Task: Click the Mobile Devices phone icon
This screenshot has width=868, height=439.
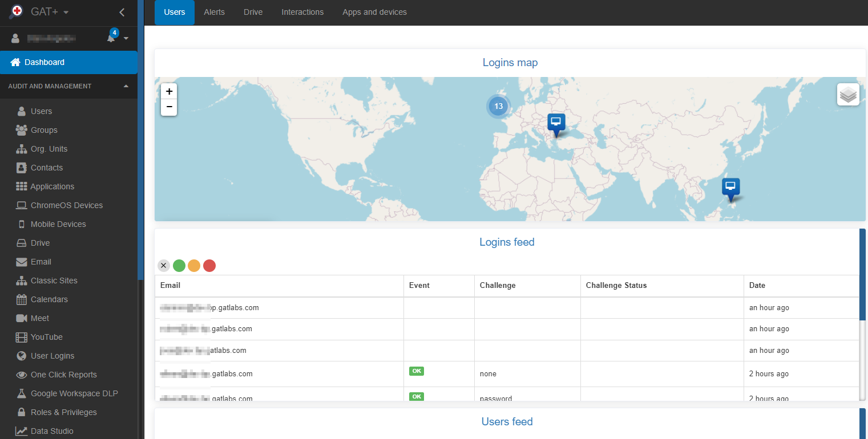Action: point(22,224)
